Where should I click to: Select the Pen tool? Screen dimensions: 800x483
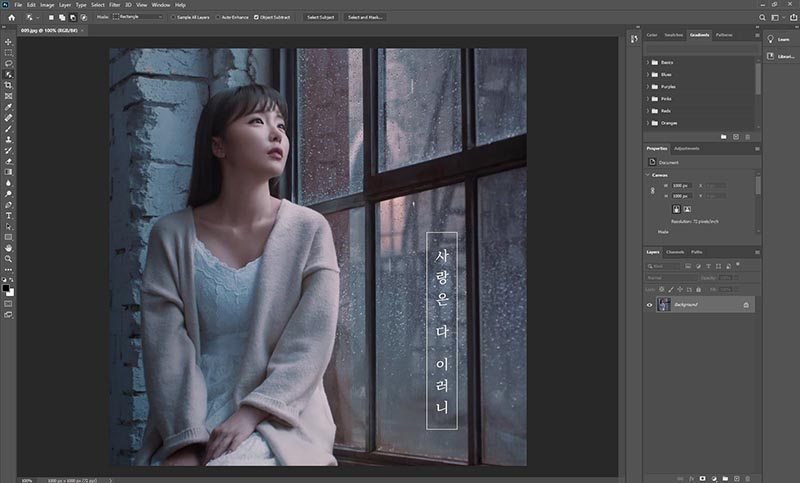pyautogui.click(x=8, y=205)
